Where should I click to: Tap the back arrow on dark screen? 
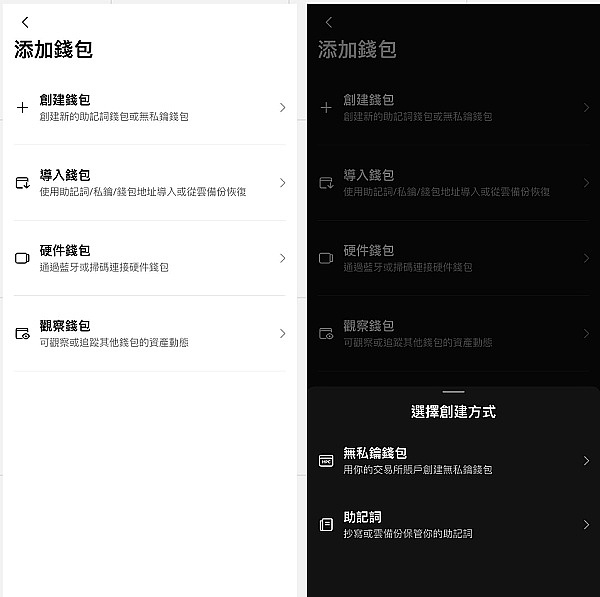(x=329, y=22)
